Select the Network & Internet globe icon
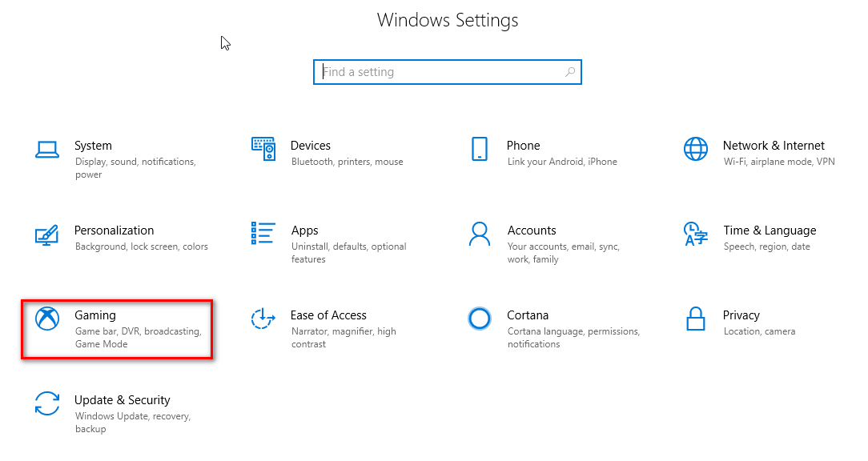Screen dimensions: 868x461 point(696,149)
